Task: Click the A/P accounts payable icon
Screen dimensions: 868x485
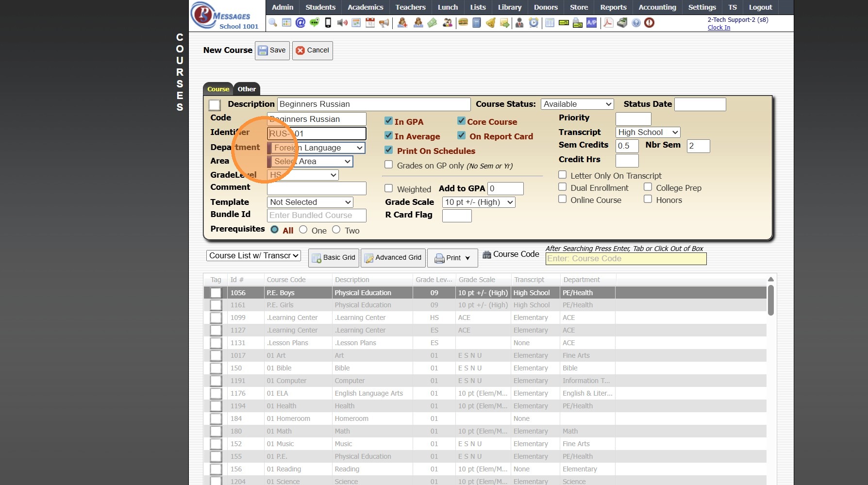Action: [x=591, y=23]
